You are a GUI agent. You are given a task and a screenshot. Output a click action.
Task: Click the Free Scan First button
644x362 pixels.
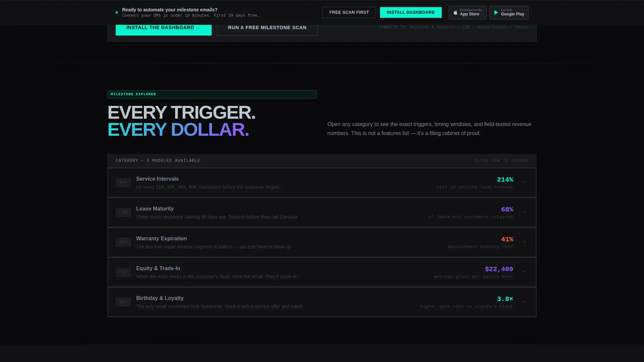point(349,12)
